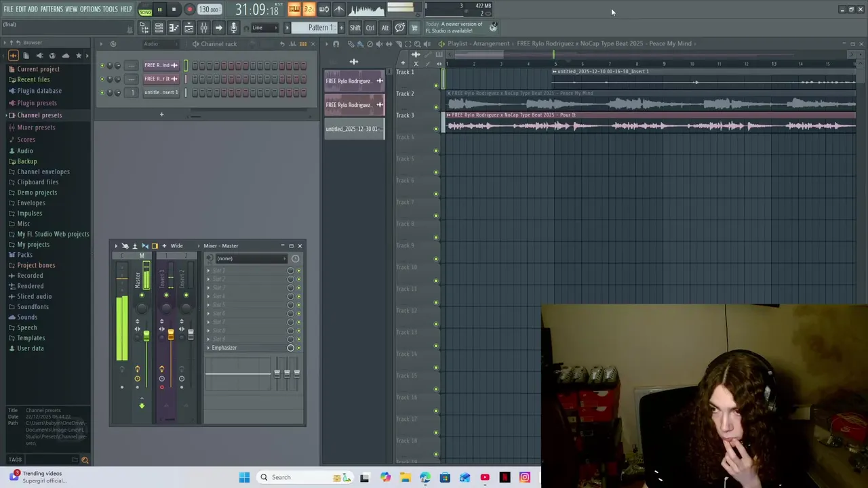The width and height of the screenshot is (868, 488).
Task: Add a new pattern with plus button
Action: pyautogui.click(x=341, y=28)
